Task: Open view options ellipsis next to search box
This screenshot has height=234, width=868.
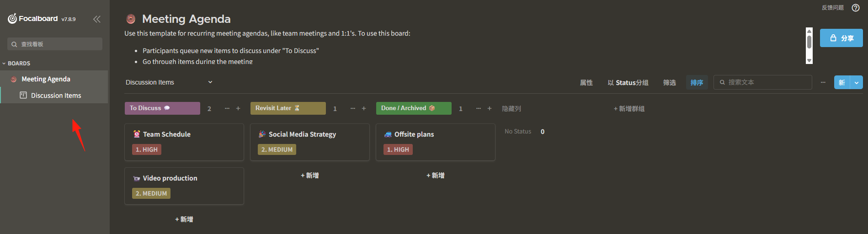Action: 823,82
